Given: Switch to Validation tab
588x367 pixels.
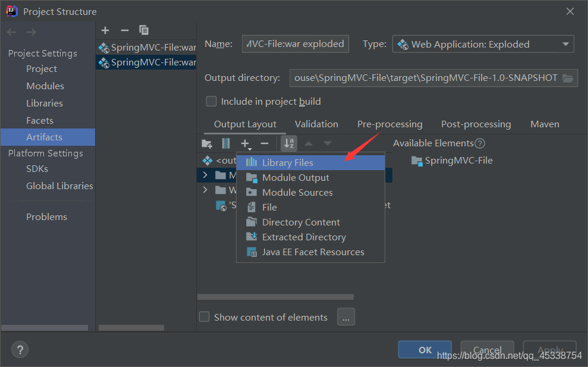Looking at the screenshot, I should click(x=316, y=124).
